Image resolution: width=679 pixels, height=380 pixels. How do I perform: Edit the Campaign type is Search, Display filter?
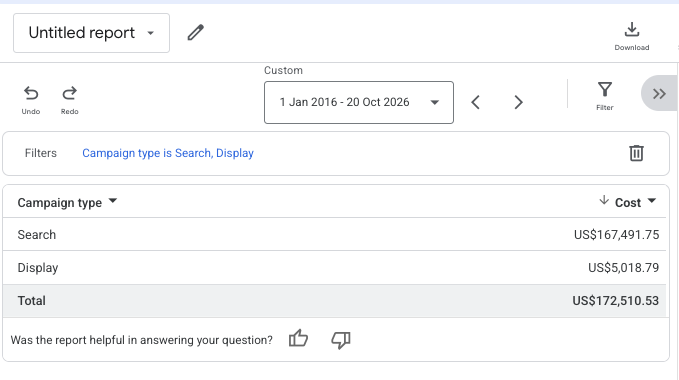click(168, 153)
